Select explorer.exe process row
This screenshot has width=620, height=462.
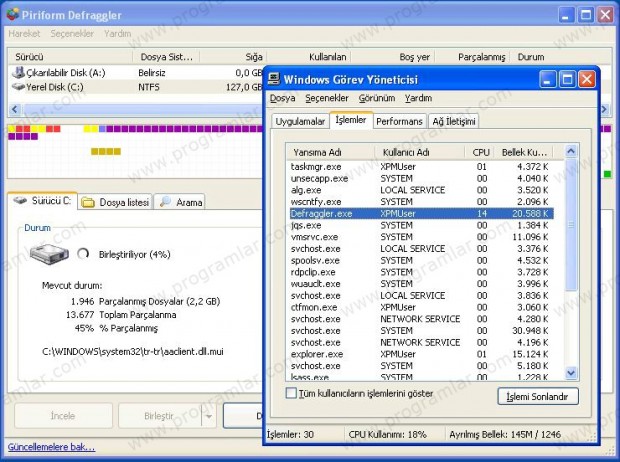click(421, 354)
